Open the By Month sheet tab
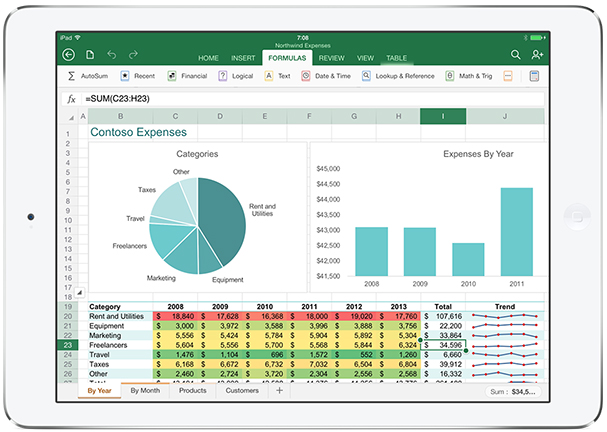This screenshot has width=607, height=432. tap(146, 391)
